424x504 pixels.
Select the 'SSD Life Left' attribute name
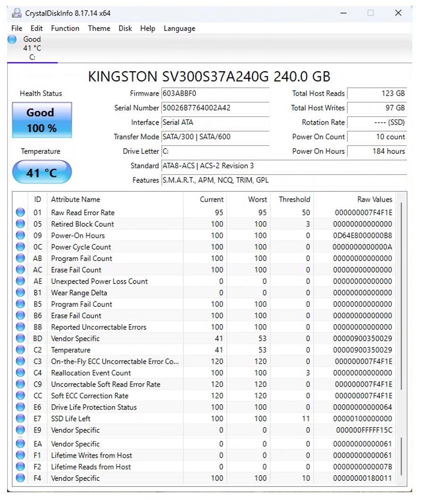click(x=70, y=419)
